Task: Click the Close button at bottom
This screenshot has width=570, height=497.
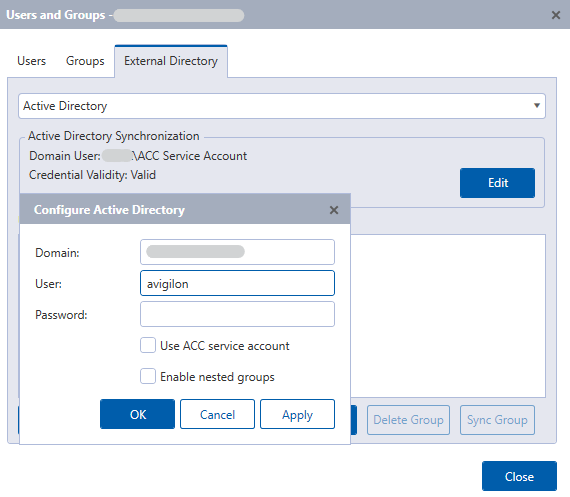Action: pos(519,476)
